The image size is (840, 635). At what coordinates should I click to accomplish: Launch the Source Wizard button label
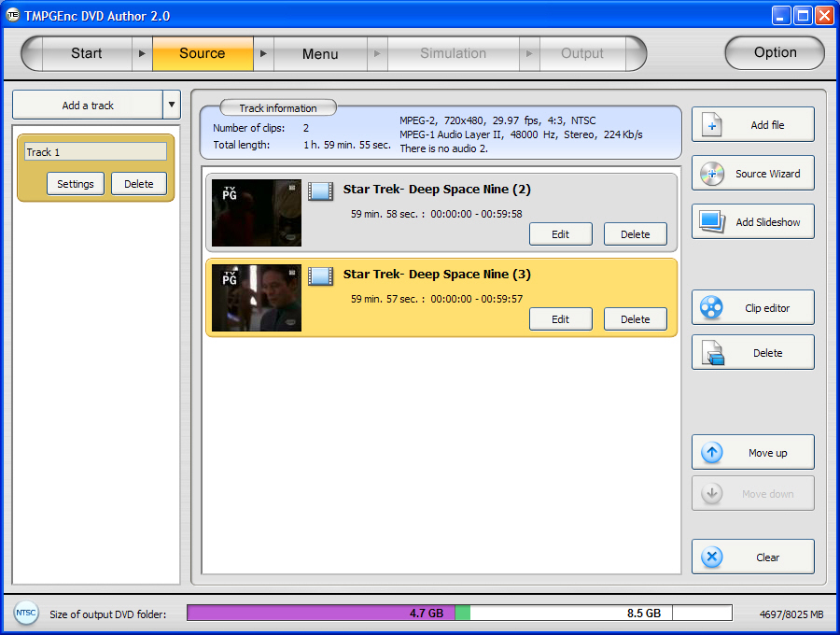[x=768, y=174]
